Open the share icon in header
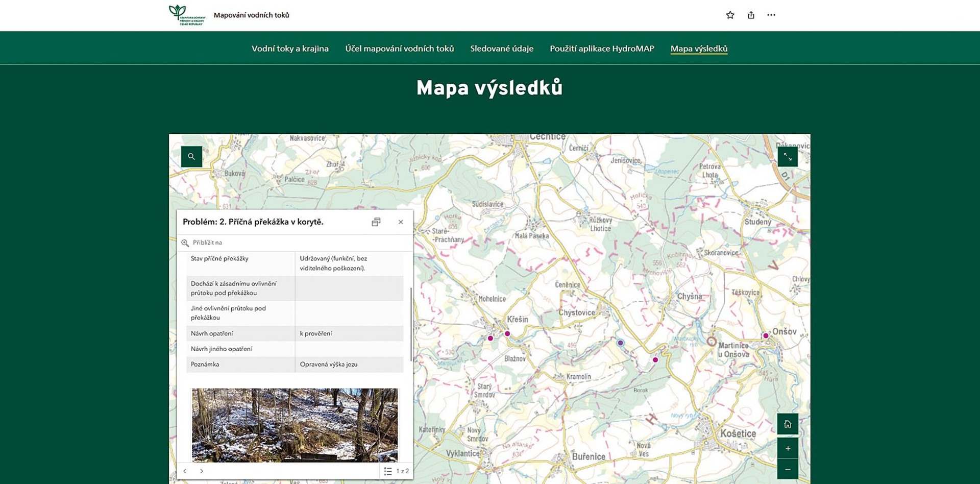This screenshot has height=484, width=980. (x=751, y=15)
